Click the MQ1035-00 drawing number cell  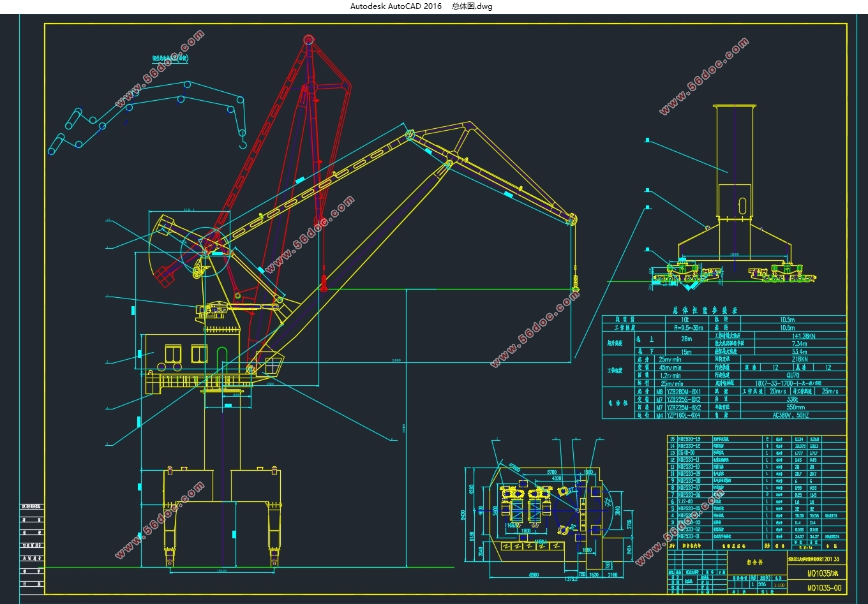pos(824,588)
